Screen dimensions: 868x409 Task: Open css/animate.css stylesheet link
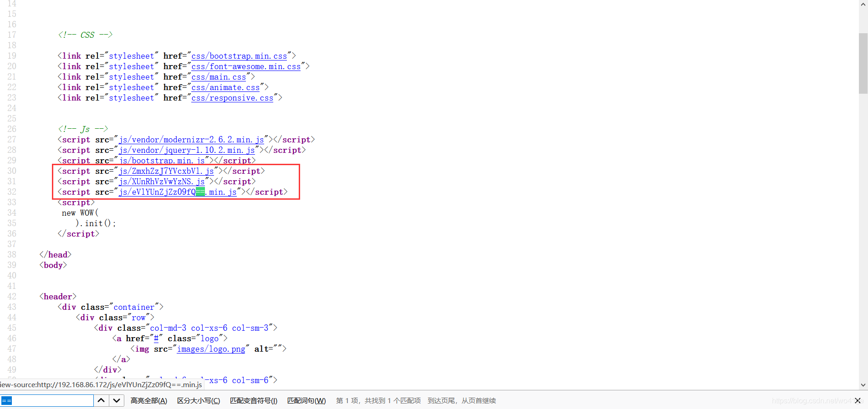coord(225,87)
